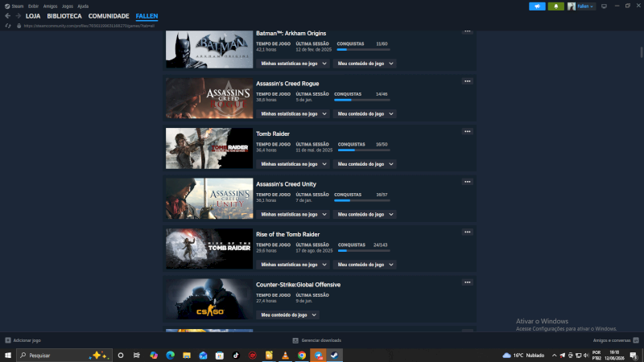Expand Meu conteúdo do jogo for Rogue

365,113
